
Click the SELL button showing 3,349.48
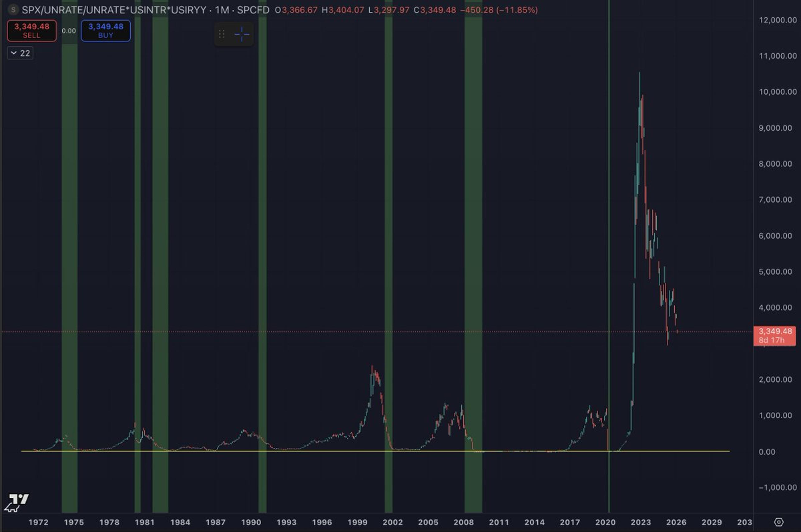32,31
